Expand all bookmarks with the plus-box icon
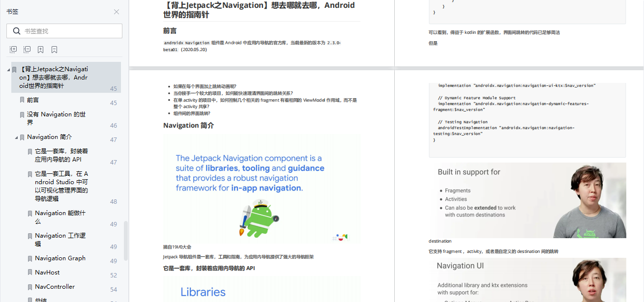Image resolution: width=644 pixels, height=302 pixels. click(x=13, y=50)
